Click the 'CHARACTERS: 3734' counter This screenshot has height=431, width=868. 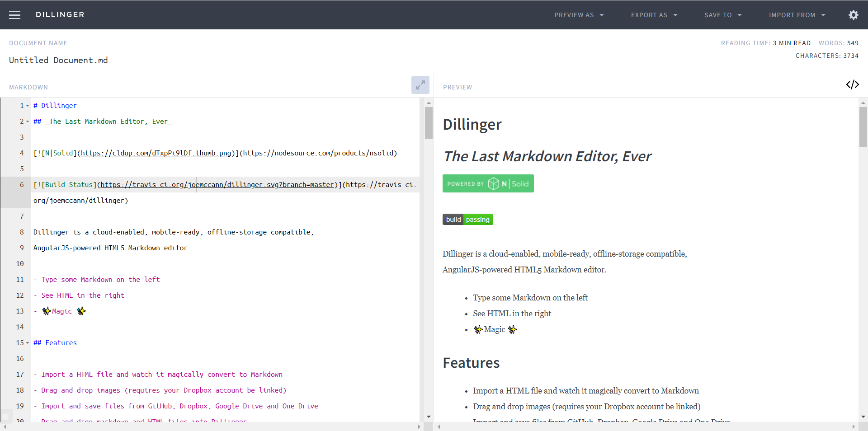pyautogui.click(x=827, y=56)
